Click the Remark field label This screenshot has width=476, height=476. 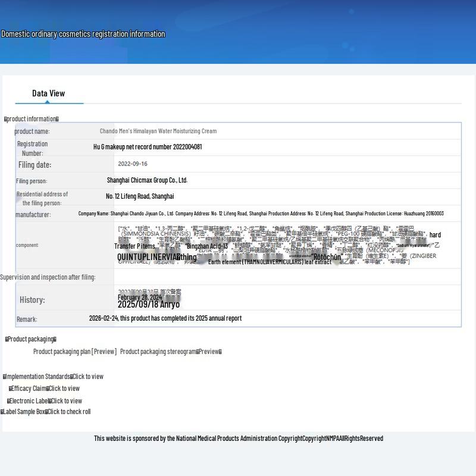[x=27, y=320]
